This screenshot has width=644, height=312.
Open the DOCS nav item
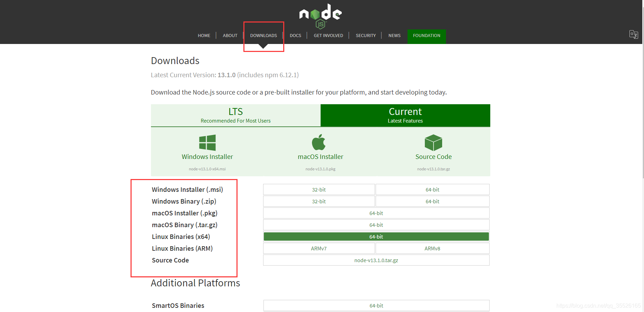tap(295, 35)
